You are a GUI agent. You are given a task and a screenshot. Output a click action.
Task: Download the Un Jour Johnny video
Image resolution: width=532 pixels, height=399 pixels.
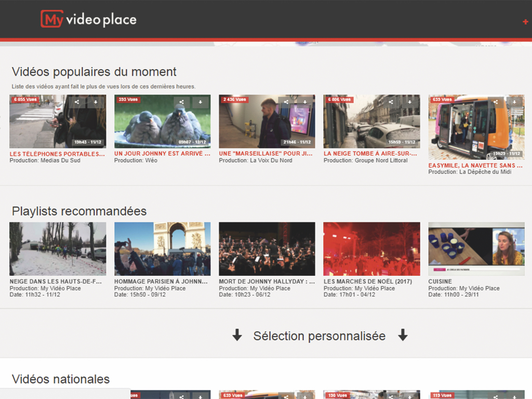point(201,102)
